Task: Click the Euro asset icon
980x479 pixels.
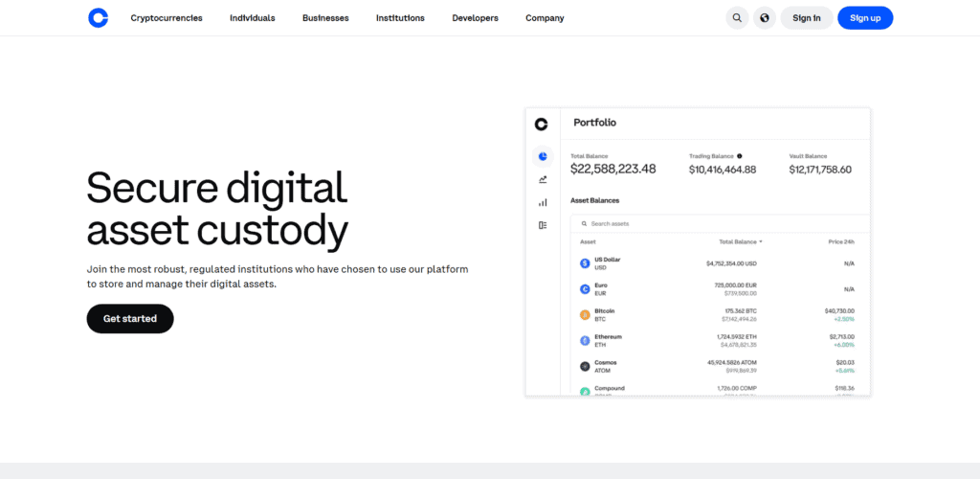Action: click(585, 289)
